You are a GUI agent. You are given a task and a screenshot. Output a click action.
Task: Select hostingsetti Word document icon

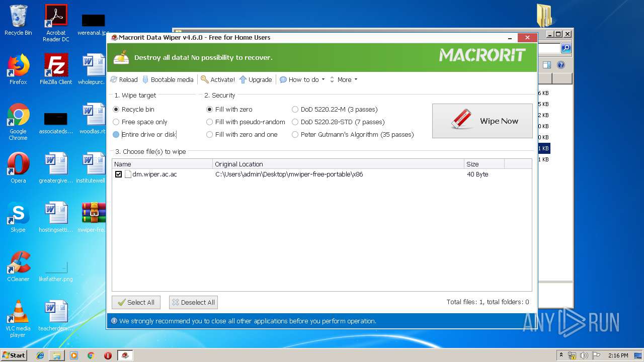pyautogui.click(x=56, y=217)
